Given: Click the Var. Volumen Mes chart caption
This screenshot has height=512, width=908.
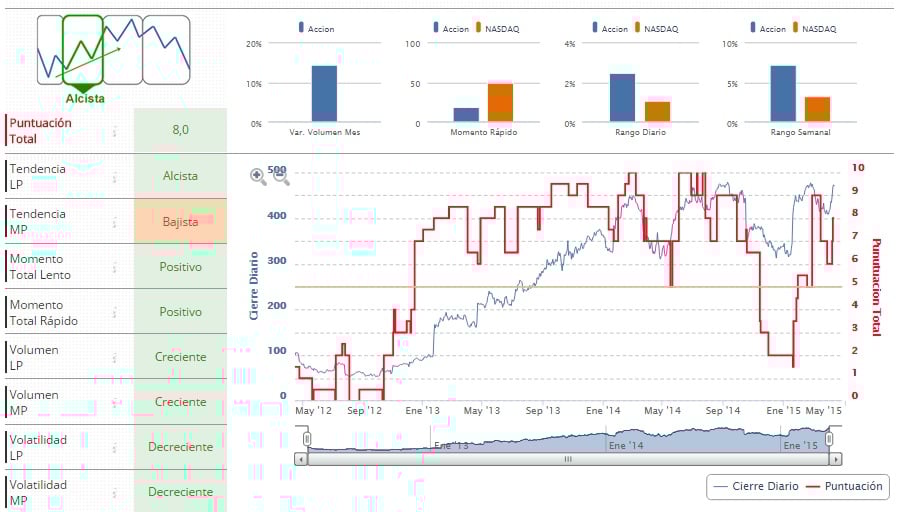Looking at the screenshot, I should [x=325, y=132].
